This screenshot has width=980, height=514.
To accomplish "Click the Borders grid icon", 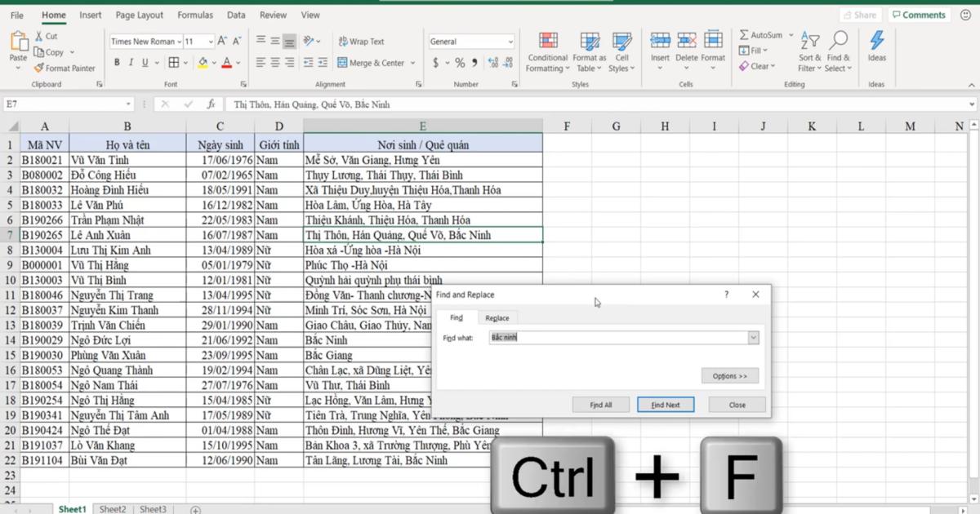I will pyautogui.click(x=174, y=63).
